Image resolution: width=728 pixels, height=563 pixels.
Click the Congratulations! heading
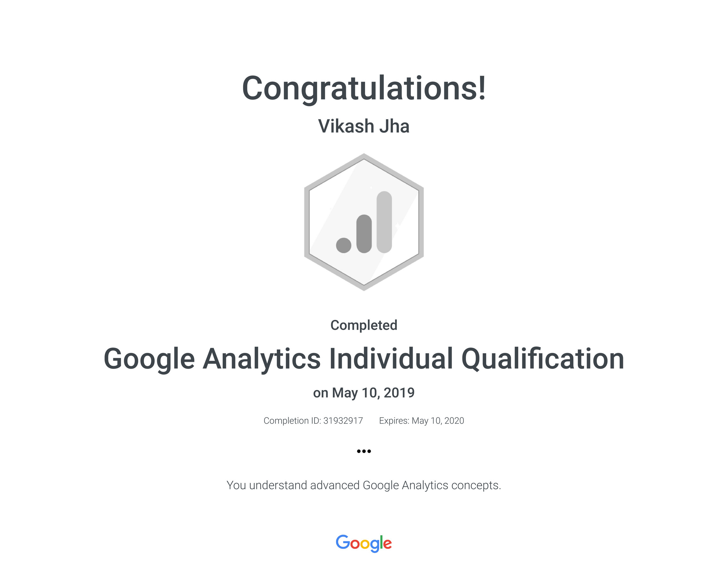coord(364,88)
